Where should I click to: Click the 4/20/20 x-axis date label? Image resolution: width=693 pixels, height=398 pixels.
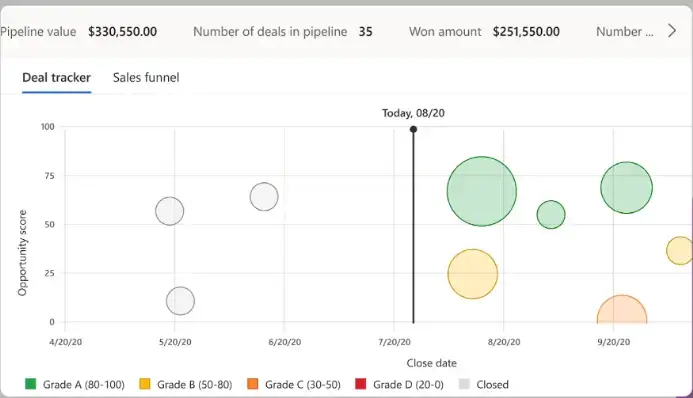pos(65,342)
